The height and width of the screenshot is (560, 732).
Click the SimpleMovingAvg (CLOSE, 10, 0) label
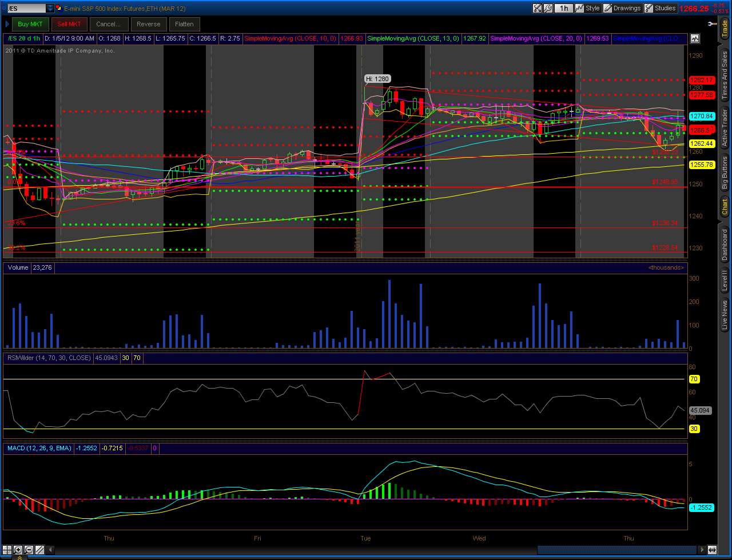(x=291, y=39)
